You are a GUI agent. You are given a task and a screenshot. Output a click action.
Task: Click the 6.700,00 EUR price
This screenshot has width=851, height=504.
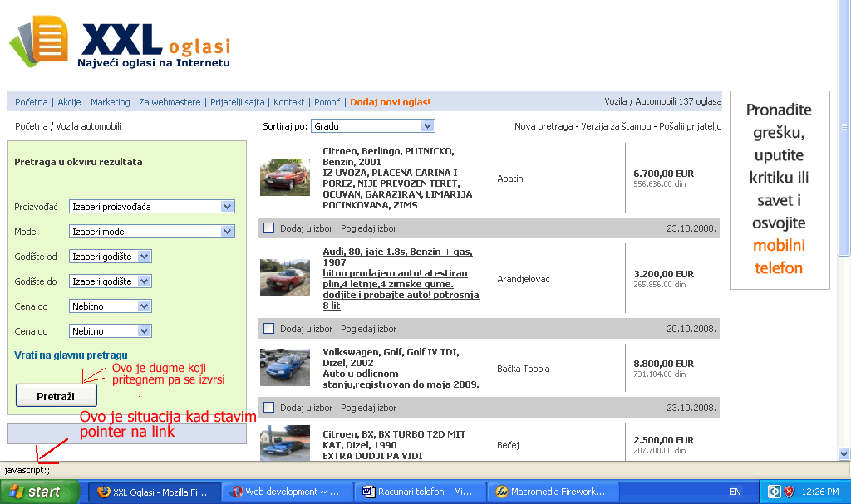pyautogui.click(x=664, y=174)
